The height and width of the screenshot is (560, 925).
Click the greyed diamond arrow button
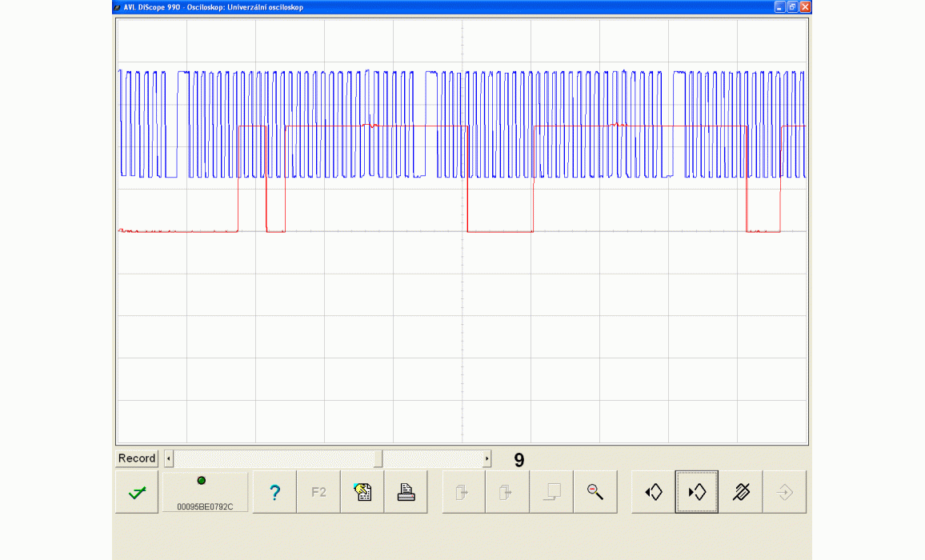pyautogui.click(x=784, y=493)
